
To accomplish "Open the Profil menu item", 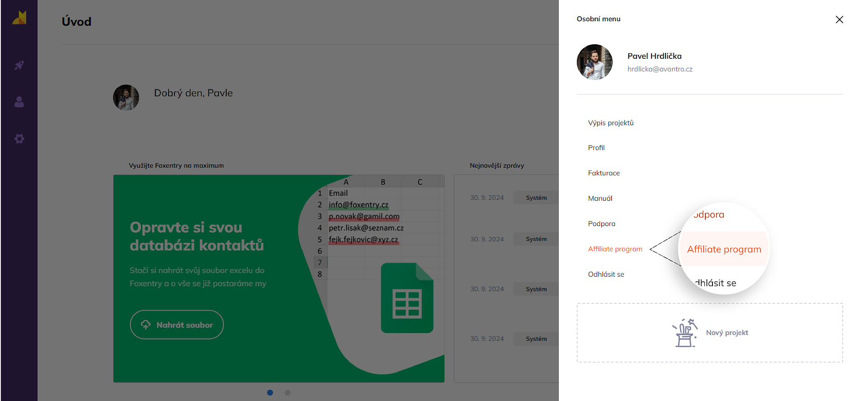I will 596,148.
